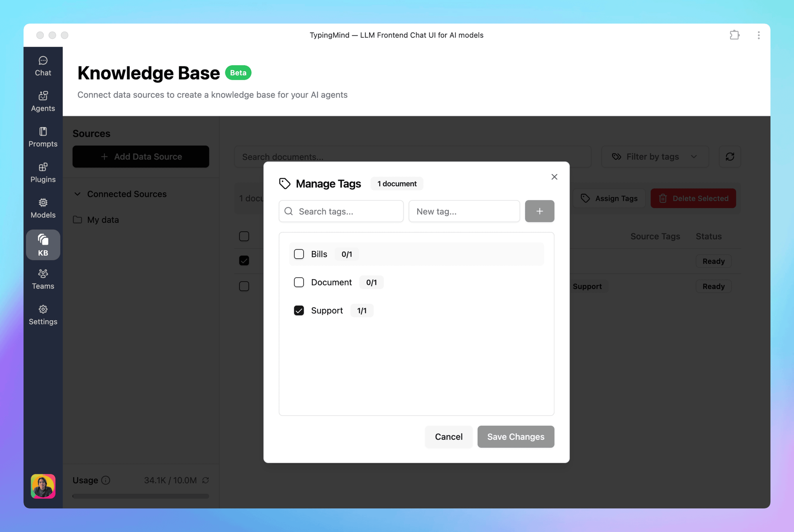Click the Save Changes button
Viewport: 794px width, 532px height.
(x=515, y=437)
